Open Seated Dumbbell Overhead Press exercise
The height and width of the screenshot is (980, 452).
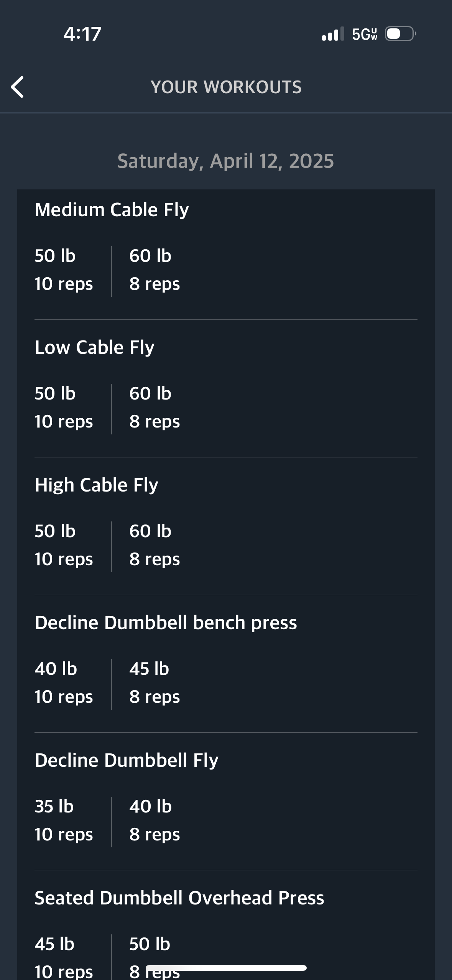[179, 898]
